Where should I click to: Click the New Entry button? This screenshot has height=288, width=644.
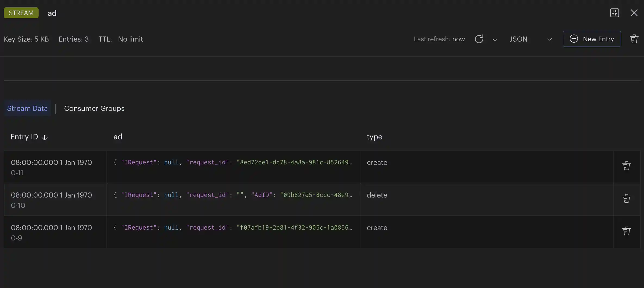pyautogui.click(x=592, y=39)
